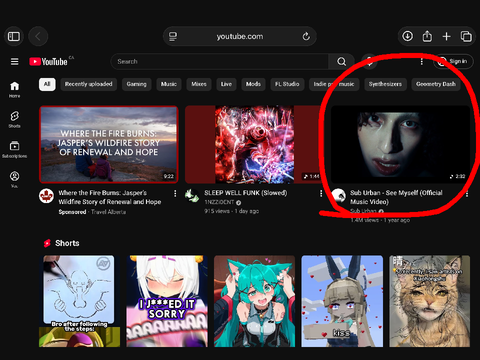Open Travel Alberta channel avatar
Screen dimensions: 480x360
tap(46, 196)
